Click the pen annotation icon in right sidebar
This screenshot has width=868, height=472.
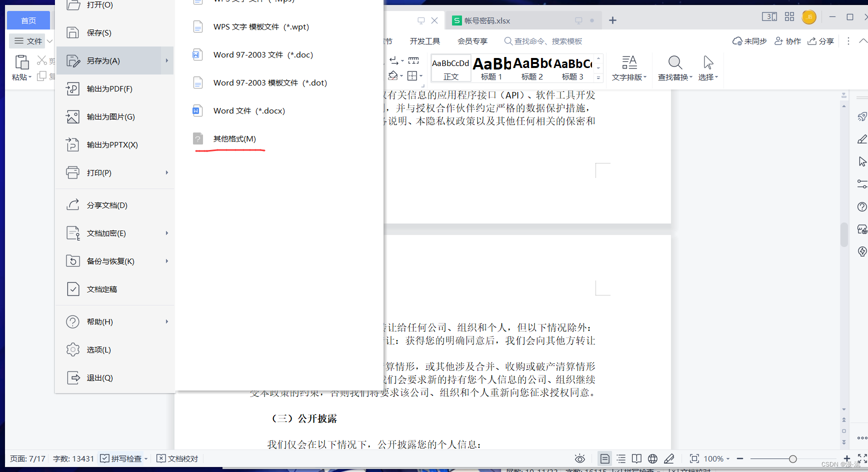(x=862, y=139)
